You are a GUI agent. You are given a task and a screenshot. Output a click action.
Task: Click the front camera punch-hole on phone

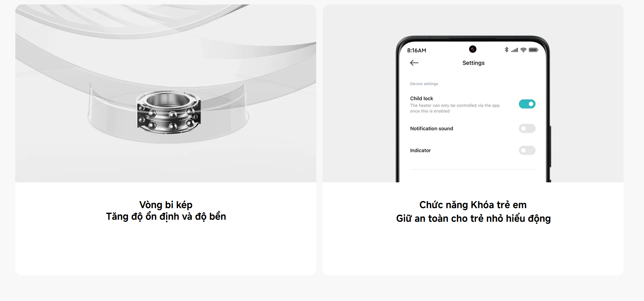click(473, 49)
